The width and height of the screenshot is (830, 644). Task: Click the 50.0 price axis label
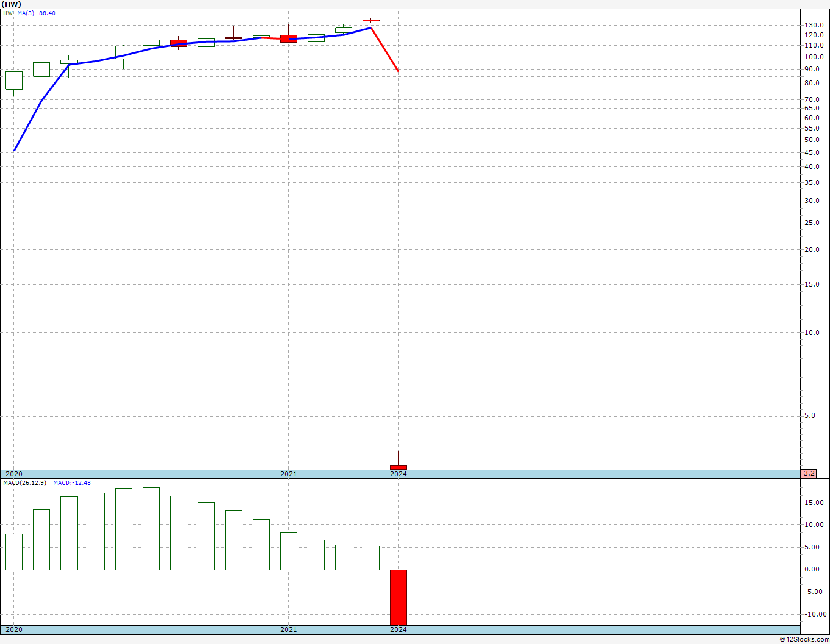coord(812,140)
